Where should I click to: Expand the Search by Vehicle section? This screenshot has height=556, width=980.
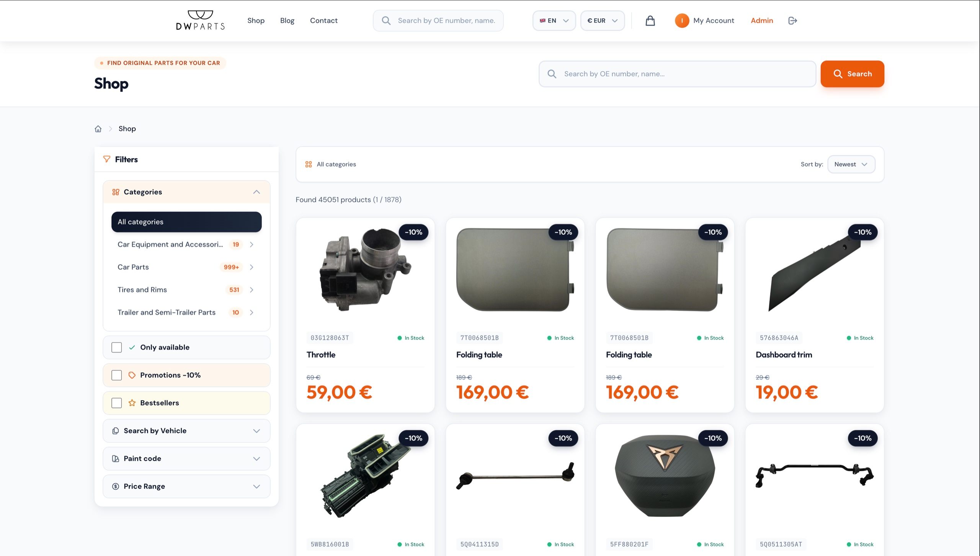(x=187, y=431)
